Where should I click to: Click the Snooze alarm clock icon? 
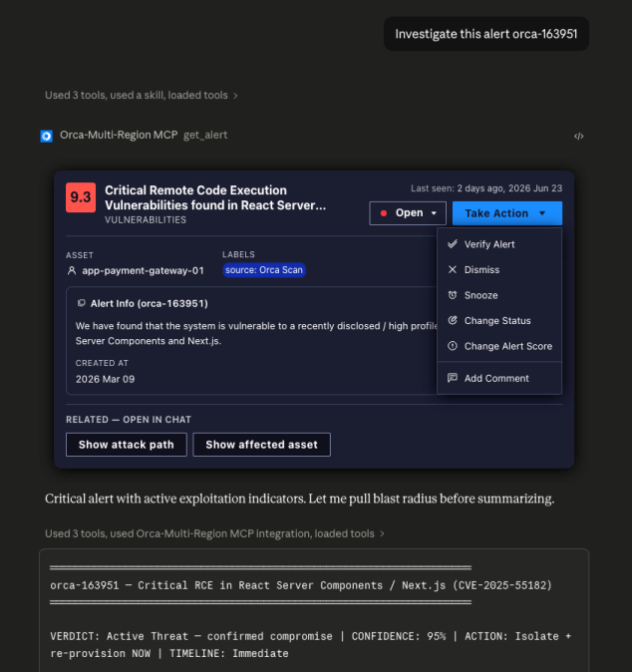coord(452,295)
